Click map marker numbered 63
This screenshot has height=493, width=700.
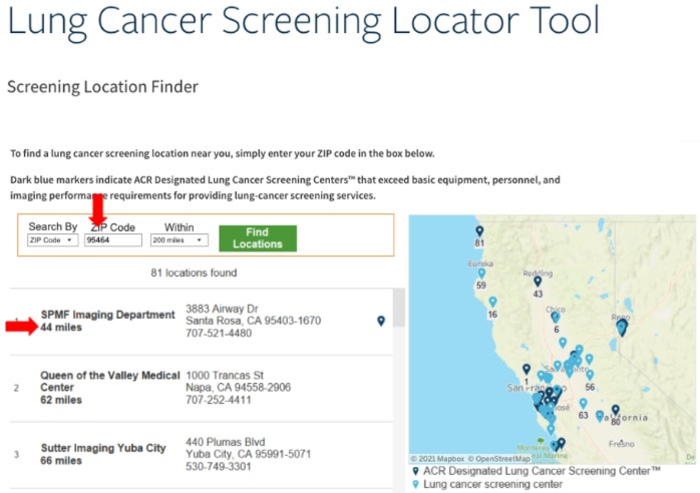coord(583,391)
